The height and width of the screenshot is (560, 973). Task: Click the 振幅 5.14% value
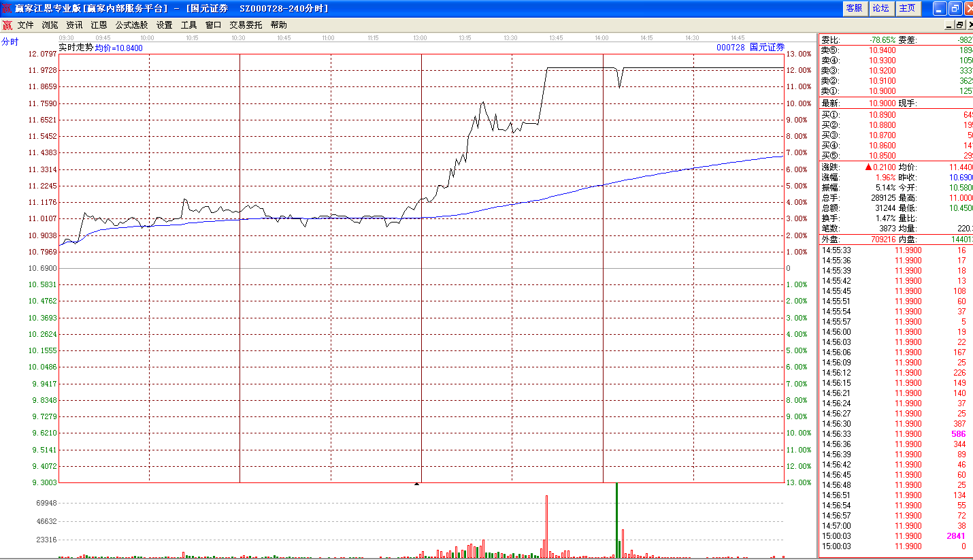pyautogui.click(x=885, y=188)
